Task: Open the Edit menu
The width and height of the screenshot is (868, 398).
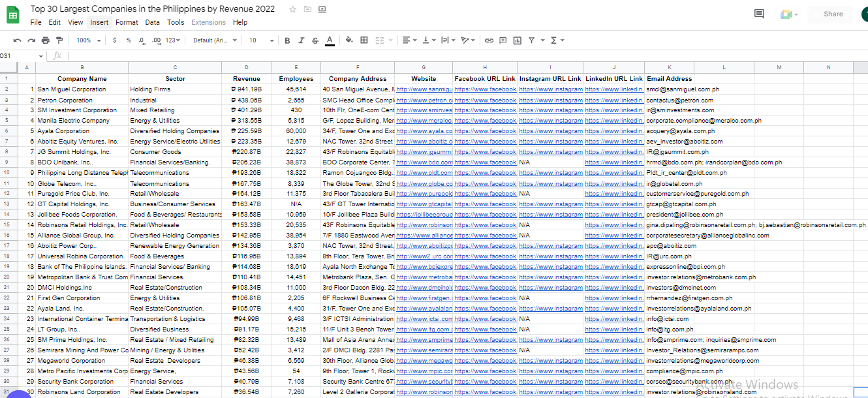Action: (x=55, y=22)
